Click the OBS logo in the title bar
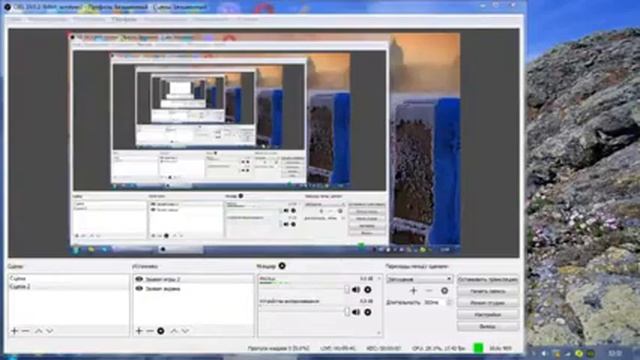 coord(7,7)
